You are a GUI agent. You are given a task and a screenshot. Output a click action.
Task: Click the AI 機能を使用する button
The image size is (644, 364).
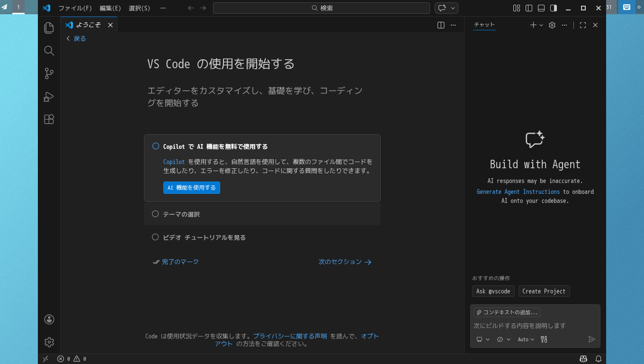point(192,188)
